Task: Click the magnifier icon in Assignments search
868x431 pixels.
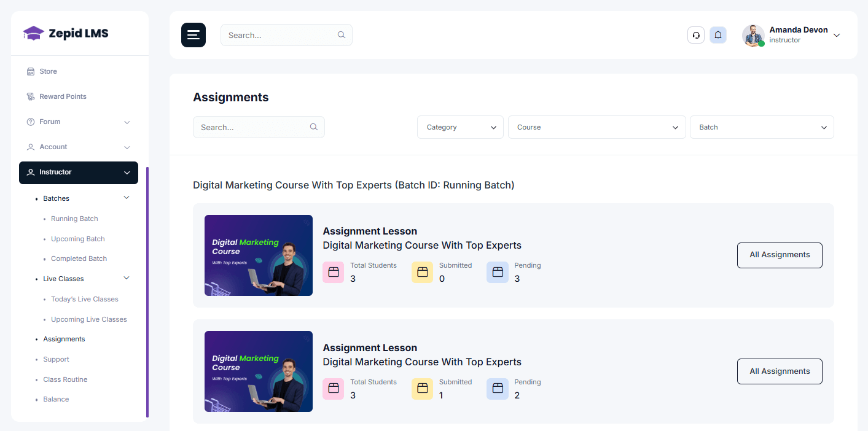Action: click(x=313, y=126)
